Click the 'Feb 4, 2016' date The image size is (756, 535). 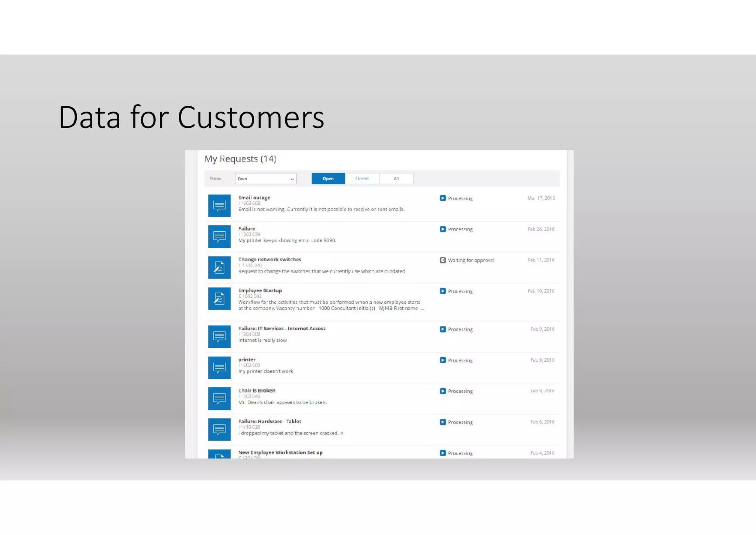click(542, 453)
